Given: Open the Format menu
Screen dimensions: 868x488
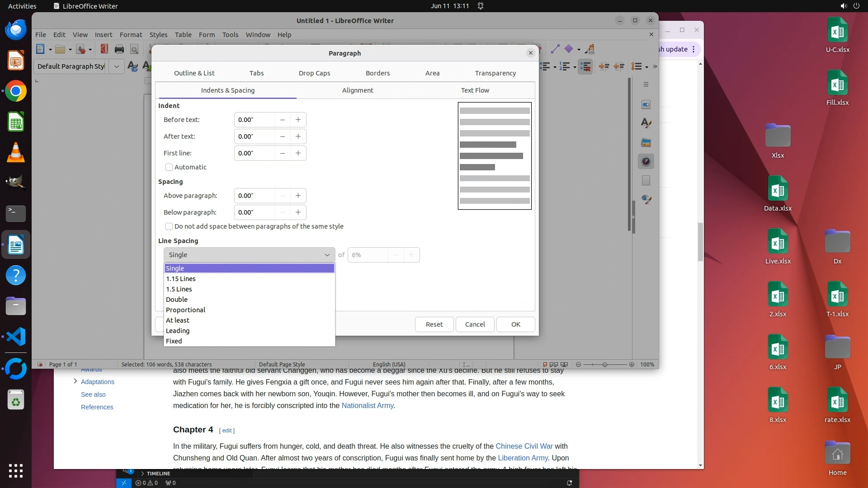Looking at the screenshot, I should click(x=131, y=35).
